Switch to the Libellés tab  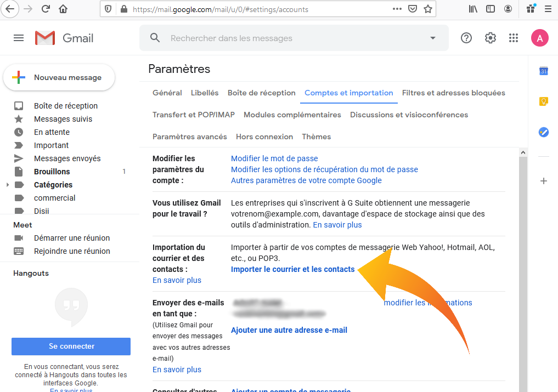click(x=205, y=93)
